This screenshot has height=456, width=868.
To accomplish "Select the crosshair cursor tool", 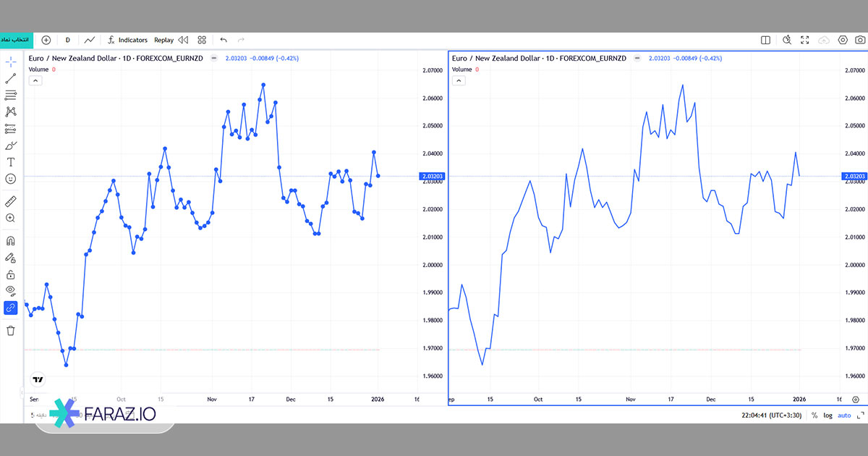I will click(x=11, y=62).
